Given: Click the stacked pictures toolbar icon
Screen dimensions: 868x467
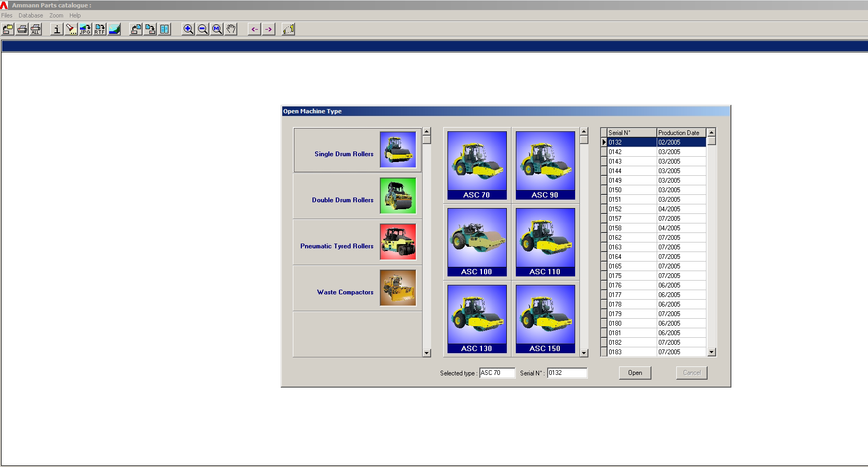Looking at the screenshot, I should pyautogui.click(x=114, y=29).
